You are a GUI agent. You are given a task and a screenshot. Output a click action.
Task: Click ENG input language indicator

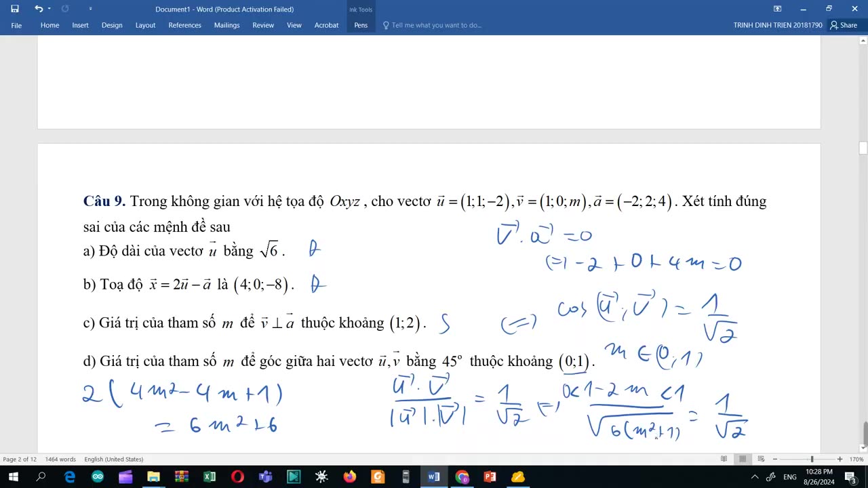(x=790, y=477)
